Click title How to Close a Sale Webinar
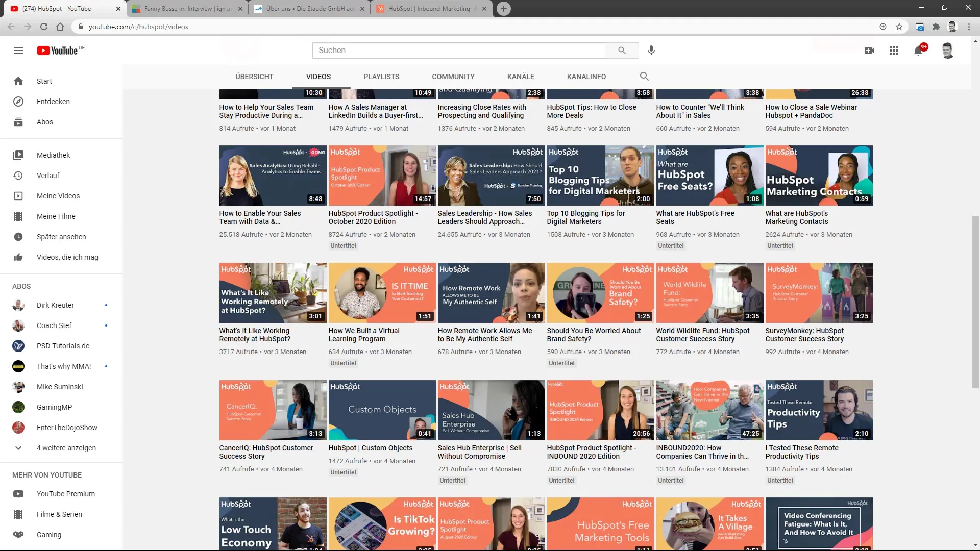This screenshot has width=980, height=551. (811, 111)
